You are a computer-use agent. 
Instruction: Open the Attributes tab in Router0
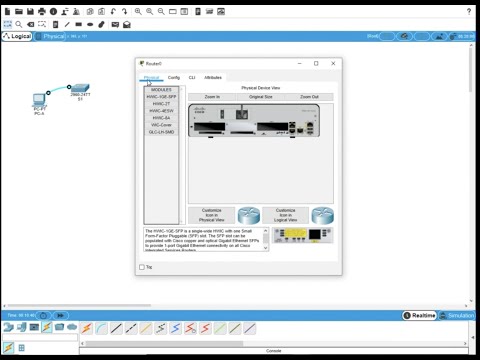(x=213, y=78)
